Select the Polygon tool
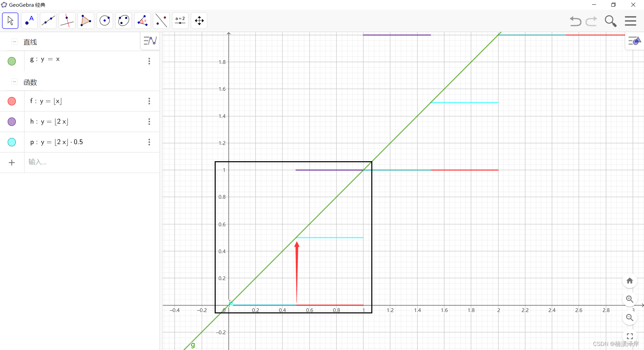 86,21
